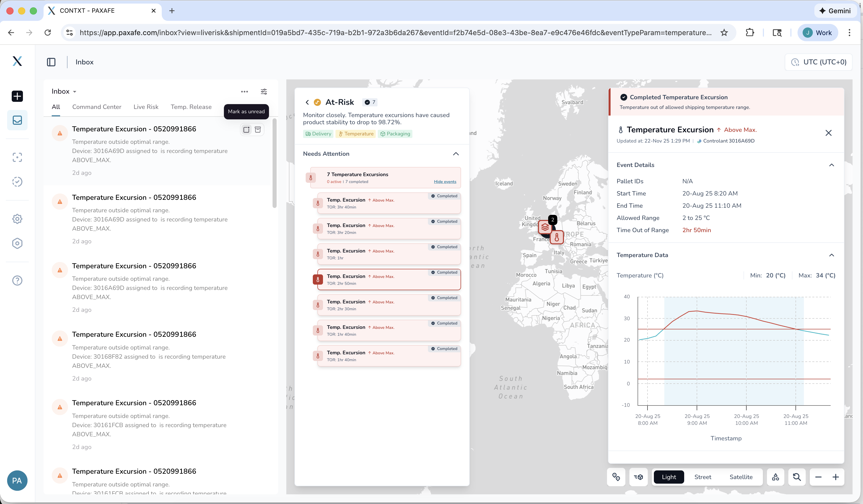Image resolution: width=863 pixels, height=504 pixels.
Task: Click the route pins map tool icon
Action: (616, 477)
